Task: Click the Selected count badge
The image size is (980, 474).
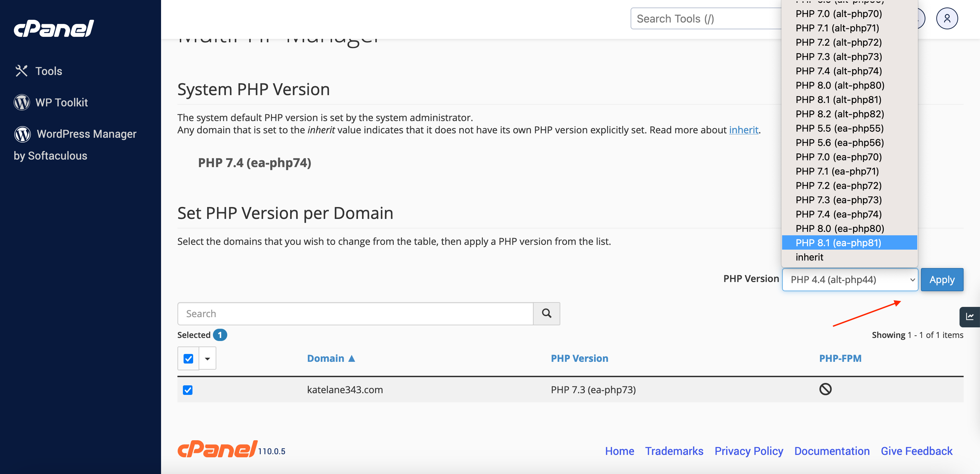Action: click(x=220, y=335)
